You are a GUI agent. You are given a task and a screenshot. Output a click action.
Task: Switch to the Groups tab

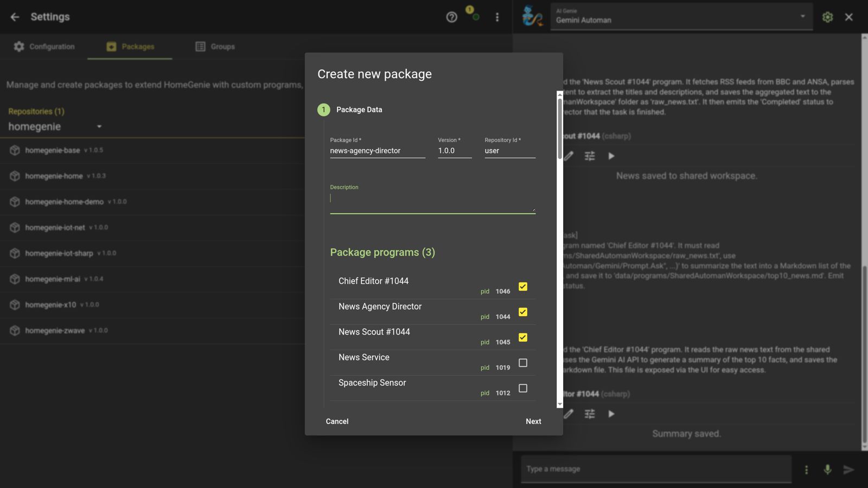pyautogui.click(x=215, y=47)
